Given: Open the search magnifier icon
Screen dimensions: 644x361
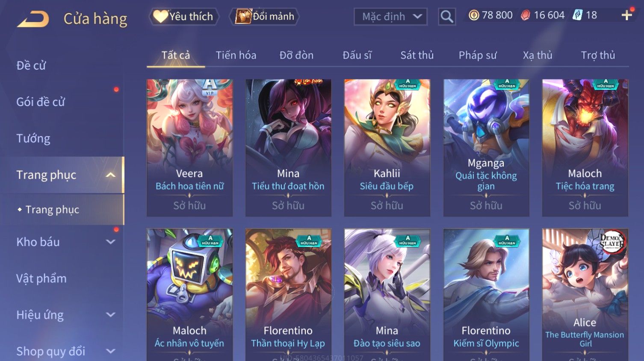Looking at the screenshot, I should pyautogui.click(x=447, y=17).
